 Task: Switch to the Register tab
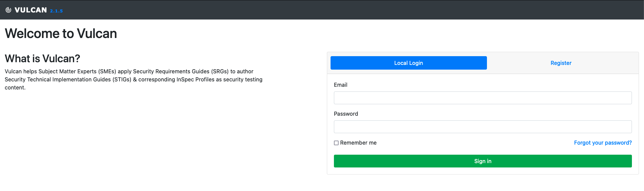click(561, 63)
